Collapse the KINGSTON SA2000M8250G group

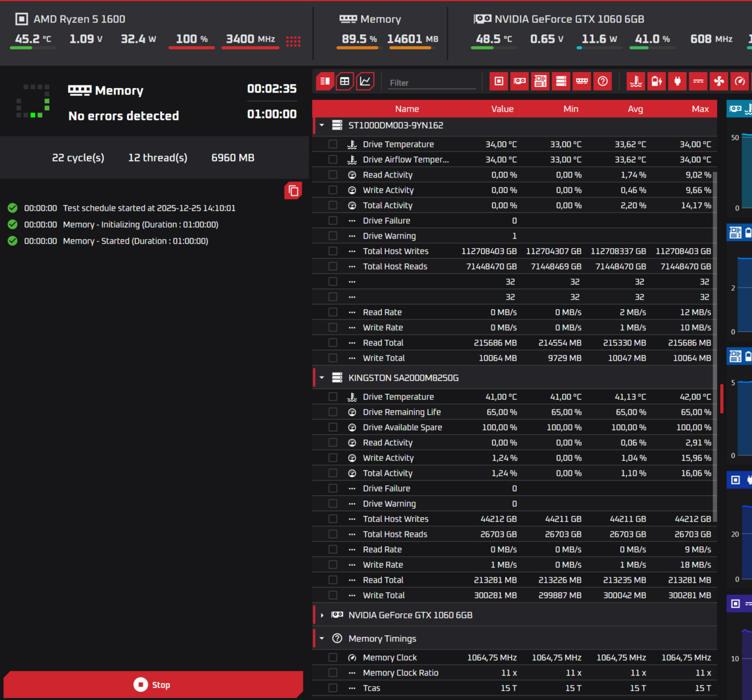pos(322,378)
